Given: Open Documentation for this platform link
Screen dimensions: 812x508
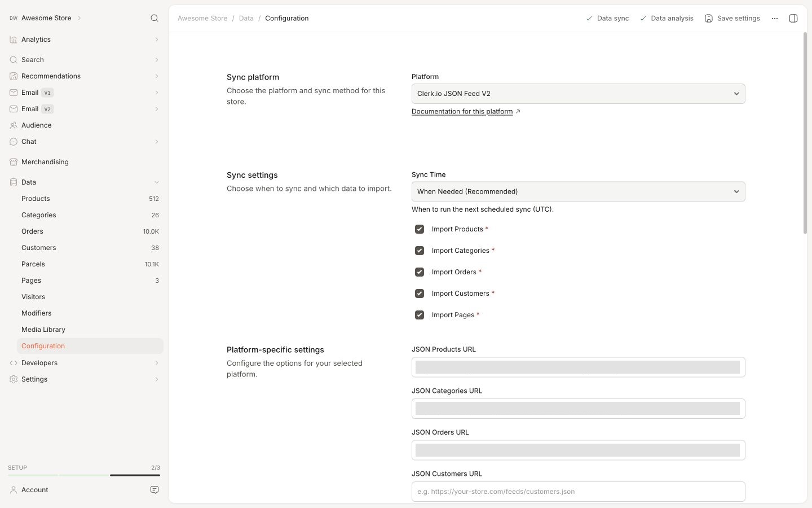Looking at the screenshot, I should tap(466, 112).
